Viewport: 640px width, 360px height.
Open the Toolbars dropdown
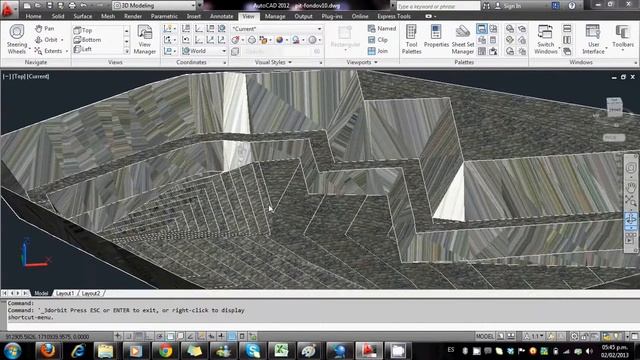click(622, 38)
